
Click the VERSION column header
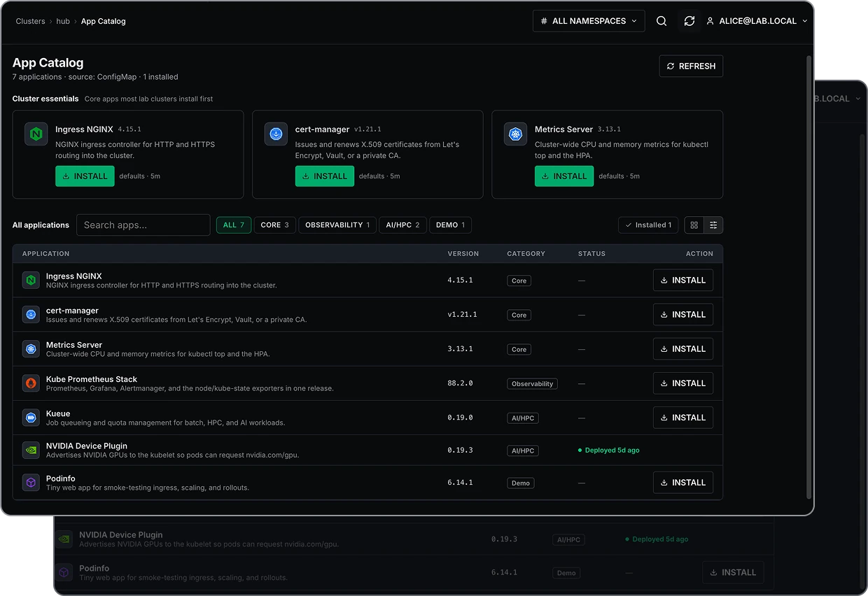pyautogui.click(x=463, y=253)
